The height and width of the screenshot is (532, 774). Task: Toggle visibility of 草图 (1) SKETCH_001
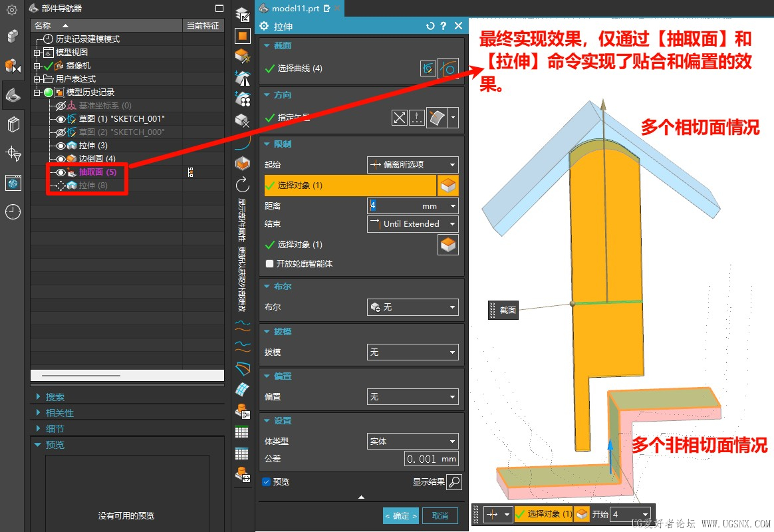point(61,119)
